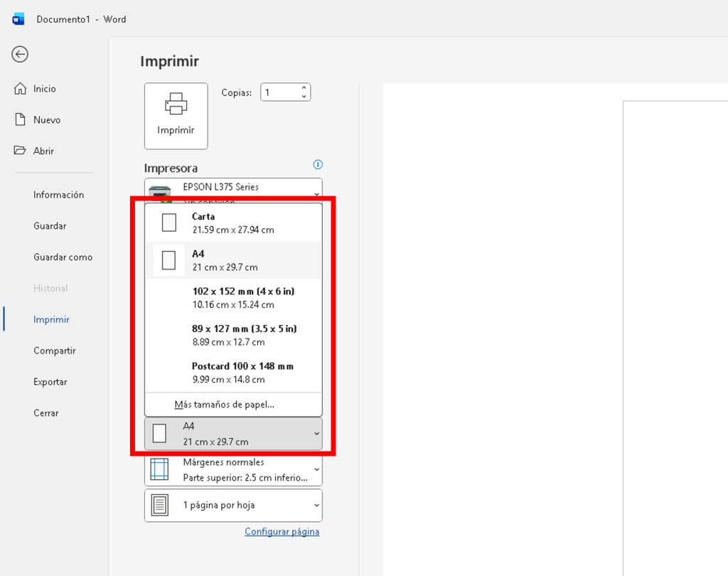The height and width of the screenshot is (576, 728).
Task: Open the Configurar página link
Action: pyautogui.click(x=282, y=532)
